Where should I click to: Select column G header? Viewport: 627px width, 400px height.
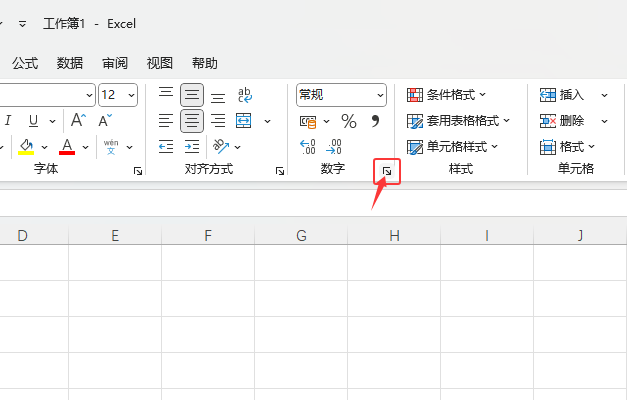301,235
